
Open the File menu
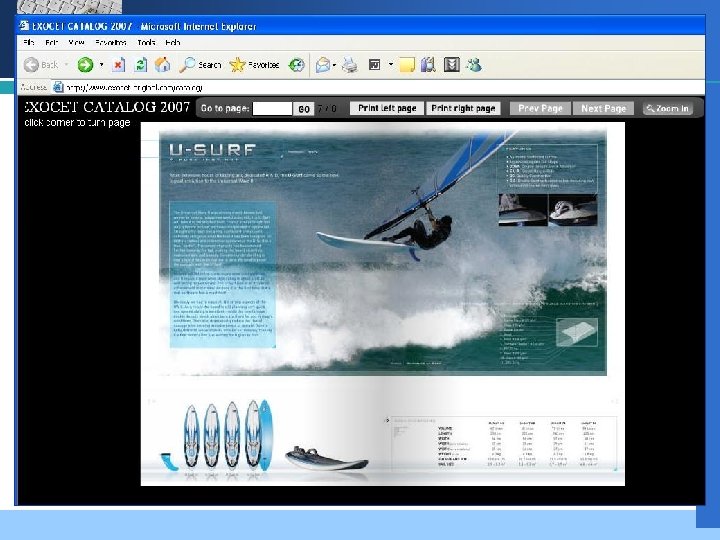click(28, 43)
